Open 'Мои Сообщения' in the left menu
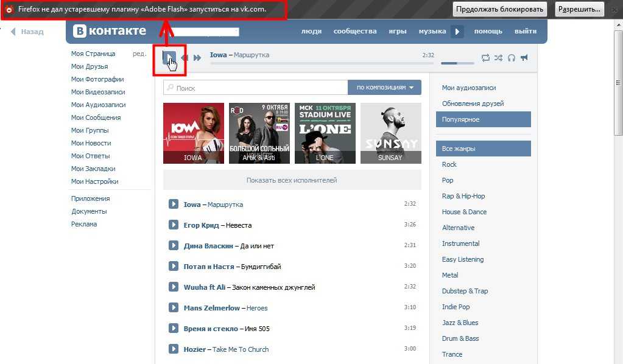The image size is (623, 364). pyautogui.click(x=96, y=117)
